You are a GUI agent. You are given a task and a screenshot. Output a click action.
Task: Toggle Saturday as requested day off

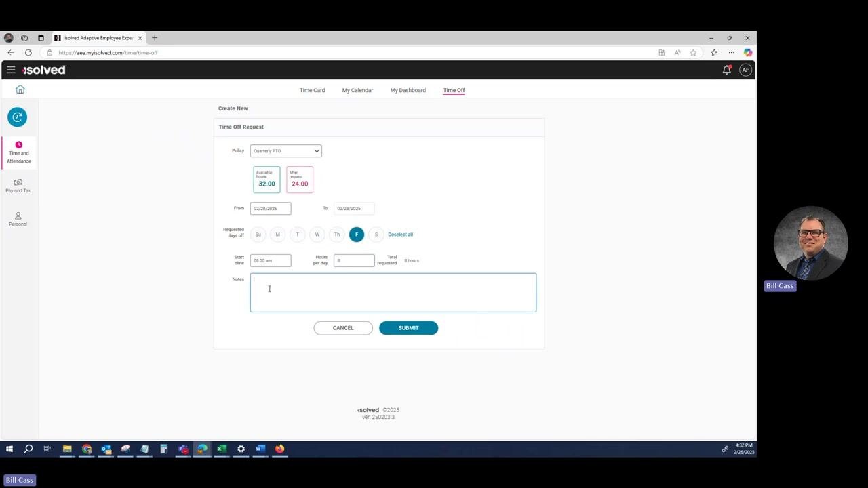pyautogui.click(x=376, y=235)
